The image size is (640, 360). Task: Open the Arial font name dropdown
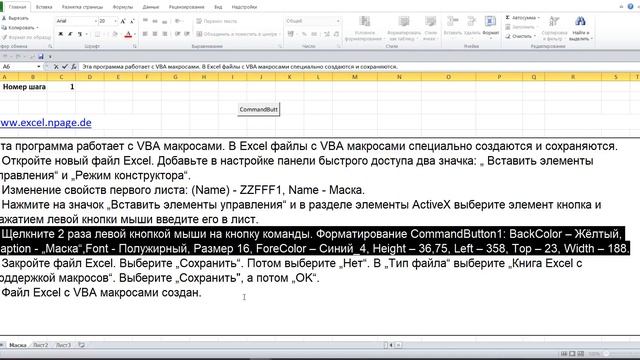[x=96, y=21]
